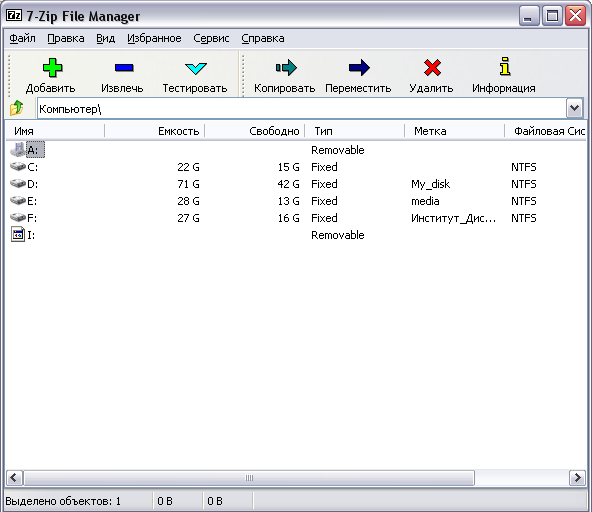Sort by the Файловая Сис column header
This screenshot has width=592, height=512.
tap(546, 131)
